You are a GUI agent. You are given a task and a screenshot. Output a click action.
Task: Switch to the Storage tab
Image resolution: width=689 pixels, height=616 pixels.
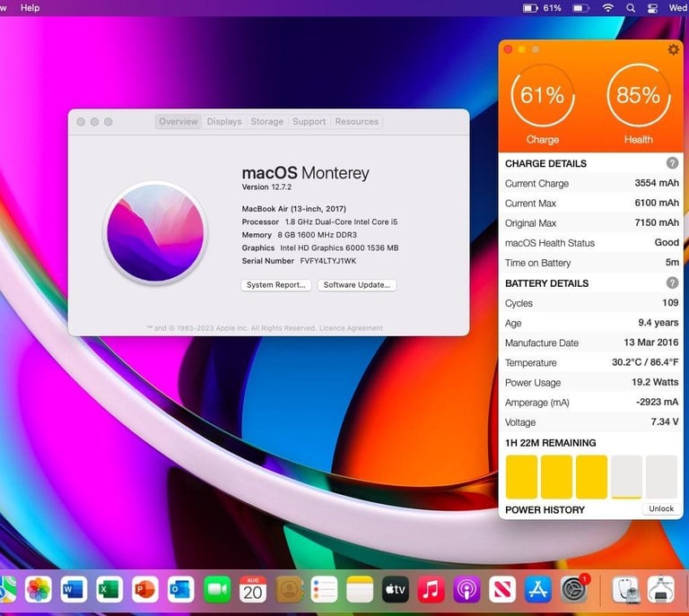[x=266, y=122]
